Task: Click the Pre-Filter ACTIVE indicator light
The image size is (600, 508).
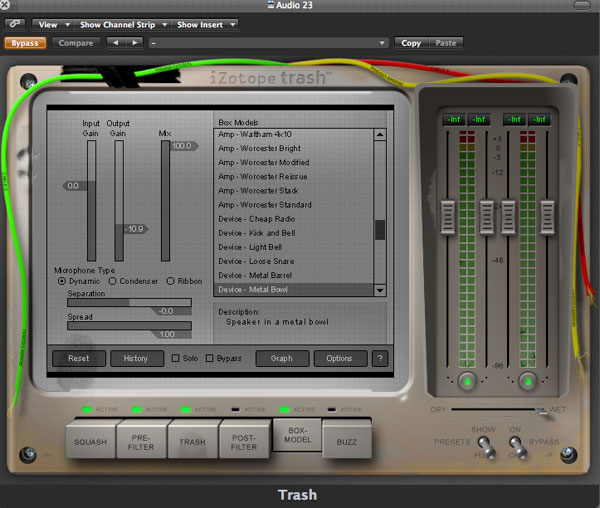Action: [137, 410]
